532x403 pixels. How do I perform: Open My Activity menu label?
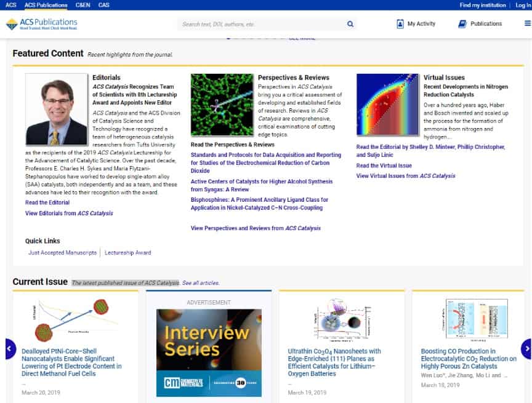point(421,24)
